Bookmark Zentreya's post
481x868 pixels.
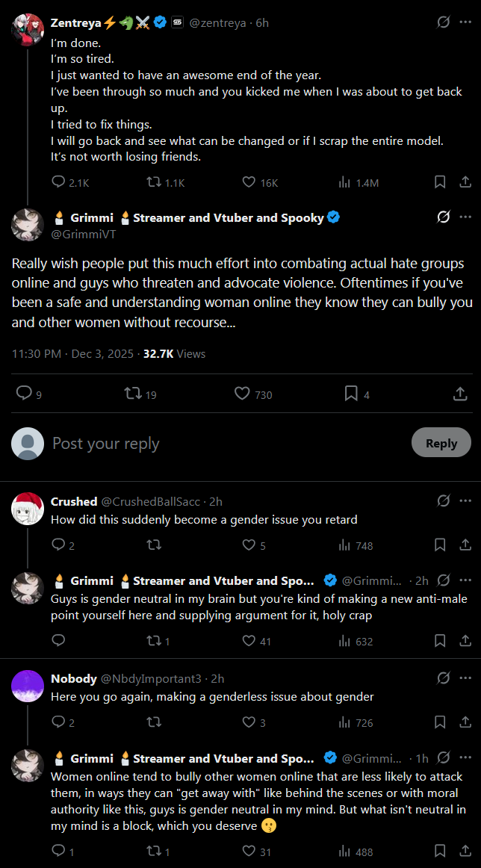[440, 182]
